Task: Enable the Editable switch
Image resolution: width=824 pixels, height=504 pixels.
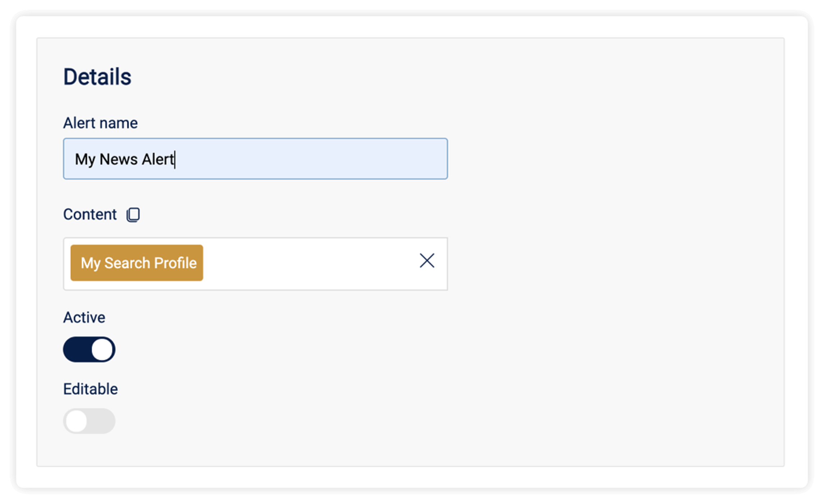Action: click(x=89, y=421)
